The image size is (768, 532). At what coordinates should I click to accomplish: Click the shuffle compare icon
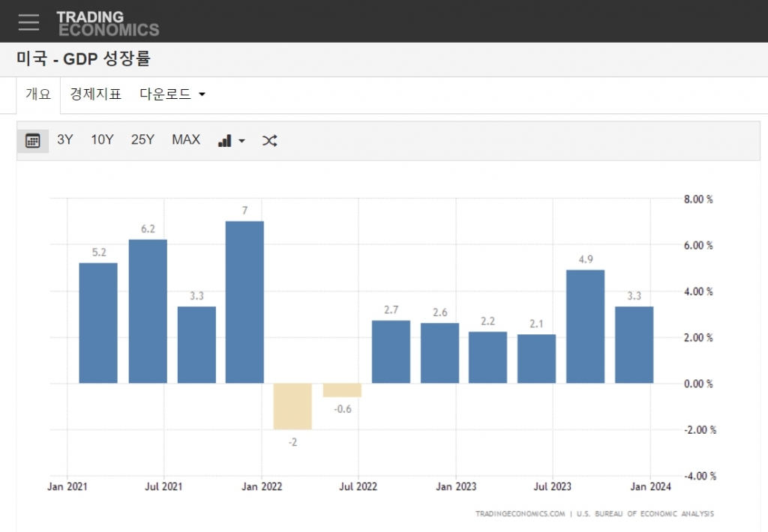pos(269,140)
